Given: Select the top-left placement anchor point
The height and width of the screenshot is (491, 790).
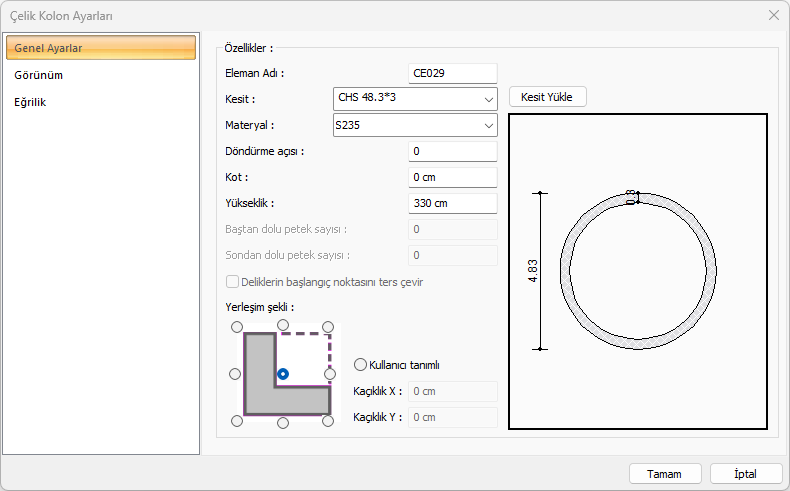Looking at the screenshot, I should (x=236, y=326).
